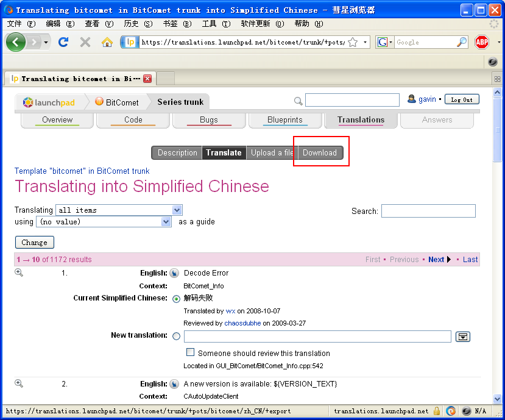The width and height of the screenshot is (505, 420).
Task: Bookmark page with star icon
Action: [353, 42]
